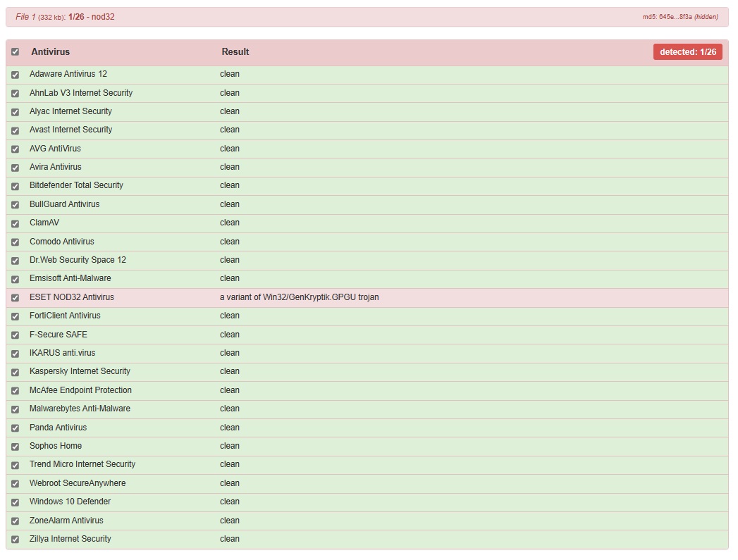The image size is (738, 560).
Task: Uncheck the ESET NOD32 Antivirus checkbox
Action: tap(15, 298)
